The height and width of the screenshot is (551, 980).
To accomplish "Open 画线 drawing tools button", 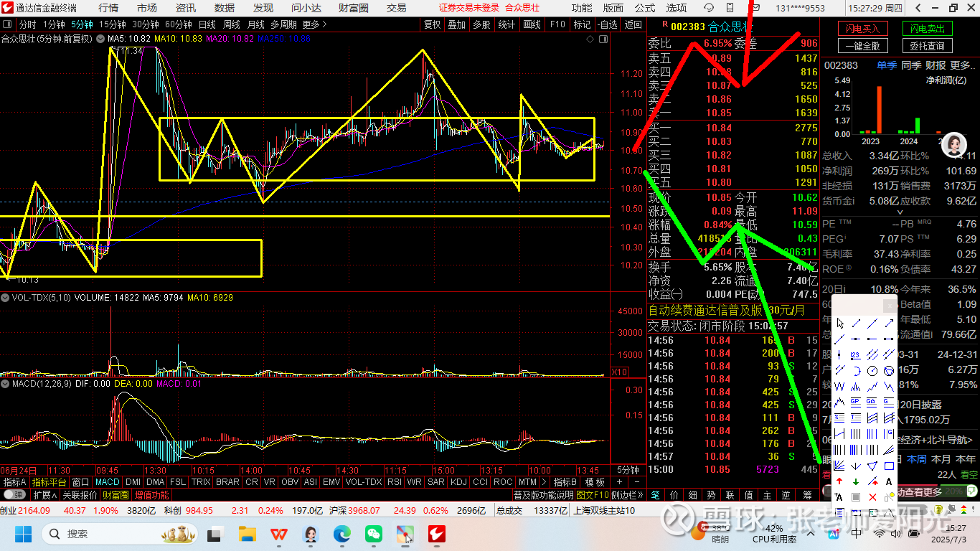I will pyautogui.click(x=532, y=24).
